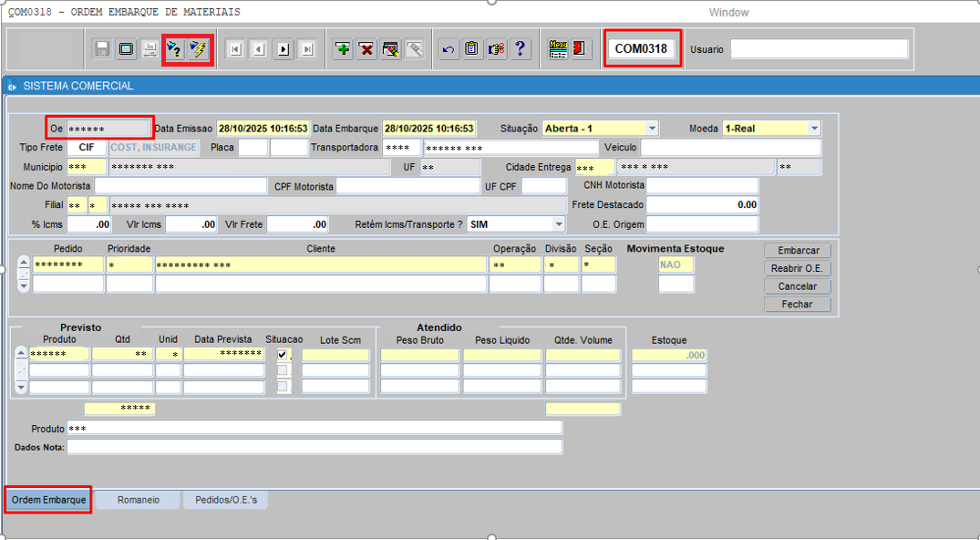
Task: Click the red exit door icon
Action: coord(581,49)
